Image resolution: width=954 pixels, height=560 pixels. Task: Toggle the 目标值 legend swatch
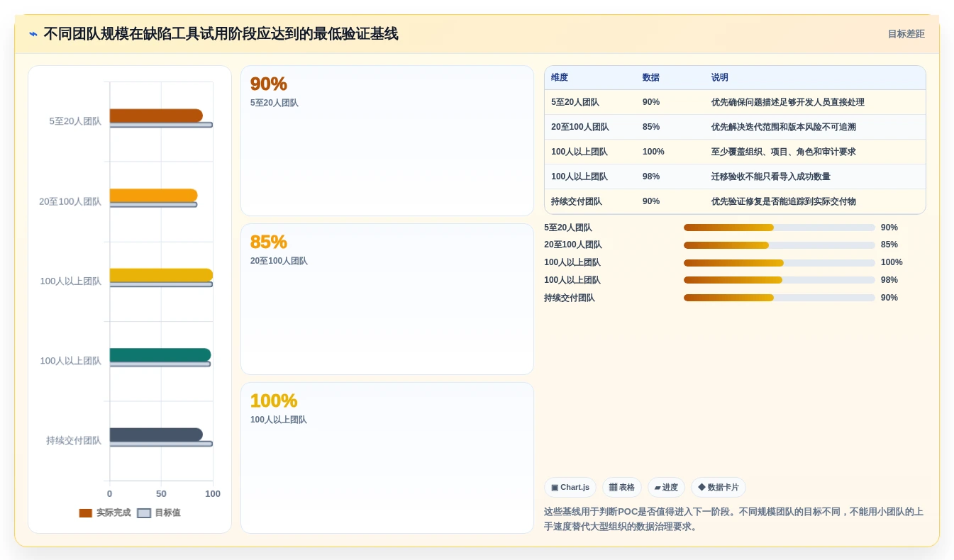144,513
